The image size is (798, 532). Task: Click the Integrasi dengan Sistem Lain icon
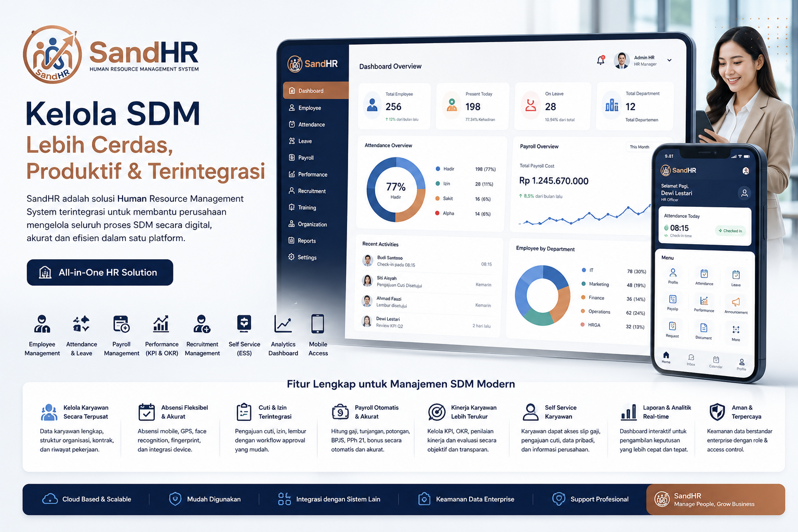284,499
